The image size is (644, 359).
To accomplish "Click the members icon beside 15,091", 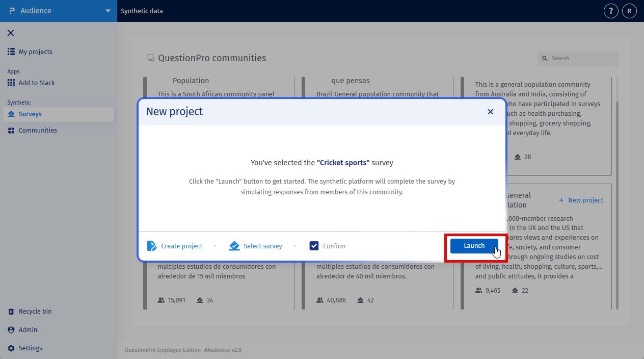I will [161, 300].
